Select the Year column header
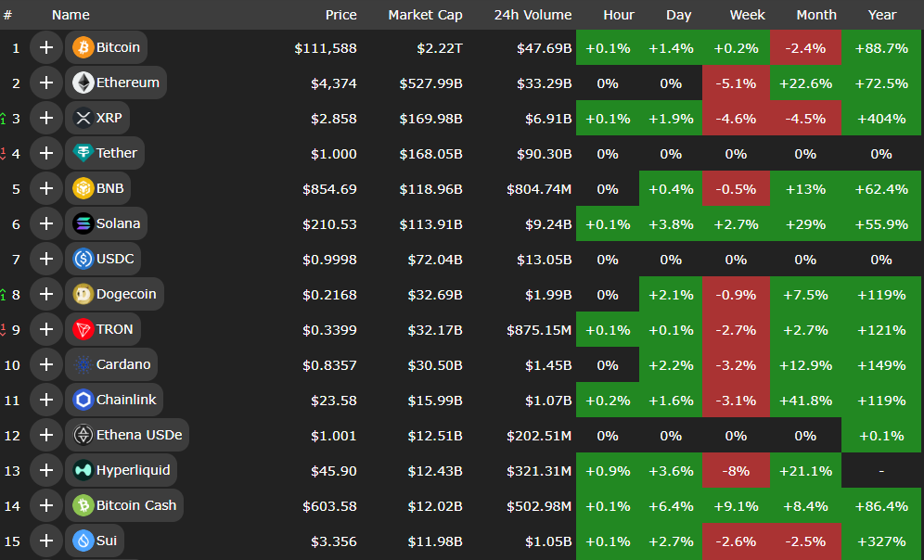Screen dimensions: 924x560 click(881, 15)
